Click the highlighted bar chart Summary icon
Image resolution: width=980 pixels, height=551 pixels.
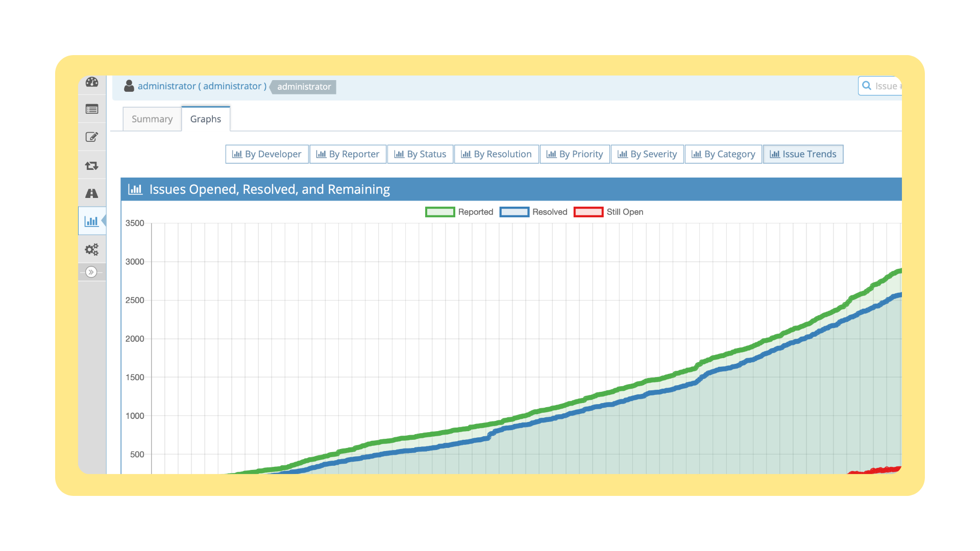tap(92, 221)
